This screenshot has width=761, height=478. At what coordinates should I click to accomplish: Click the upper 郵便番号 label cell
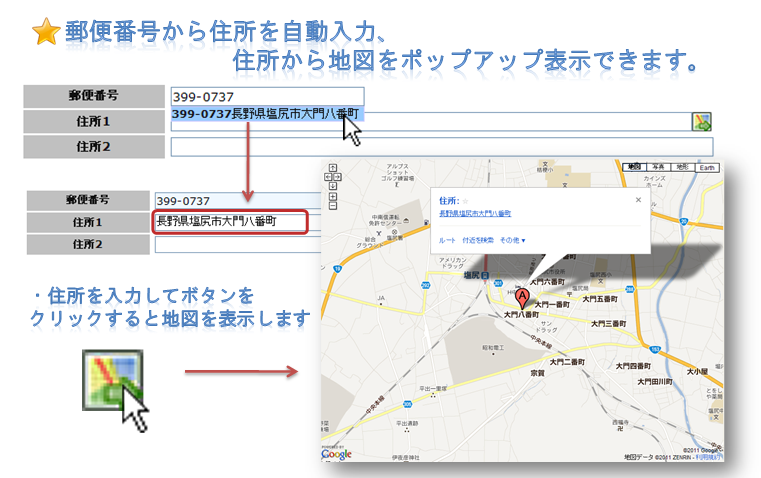[94, 96]
